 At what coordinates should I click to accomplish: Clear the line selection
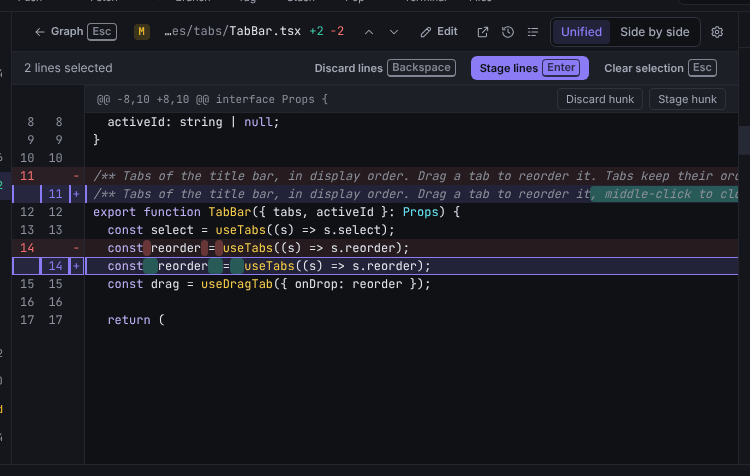tap(660, 68)
